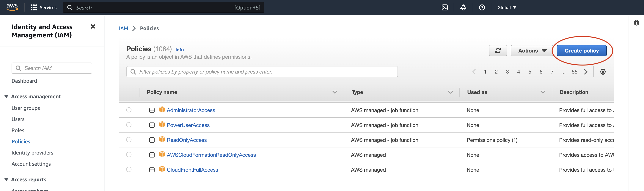This screenshot has height=191, width=644.
Task: Click the info panel icon at right edge
Action: tap(636, 23)
